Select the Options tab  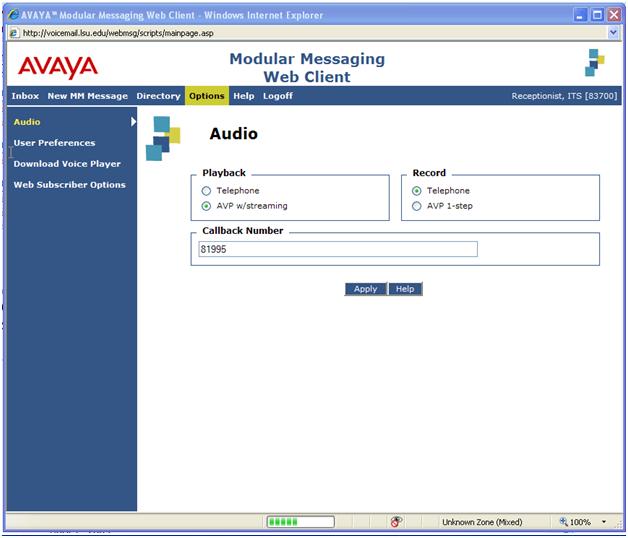click(207, 96)
